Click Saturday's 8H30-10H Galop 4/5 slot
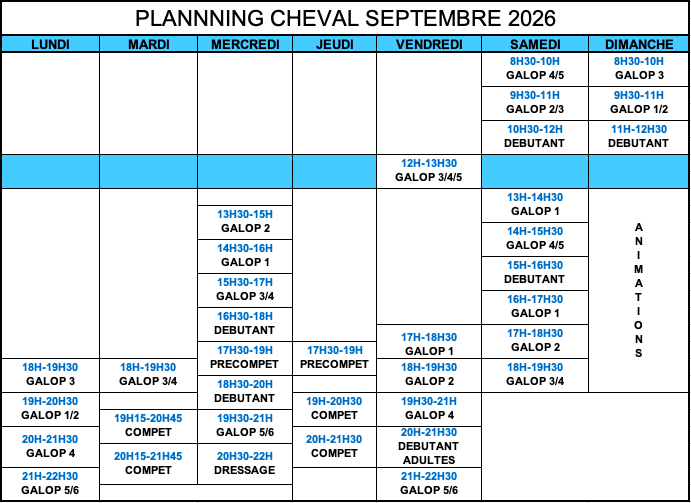This screenshot has height=503, width=691. [535, 68]
